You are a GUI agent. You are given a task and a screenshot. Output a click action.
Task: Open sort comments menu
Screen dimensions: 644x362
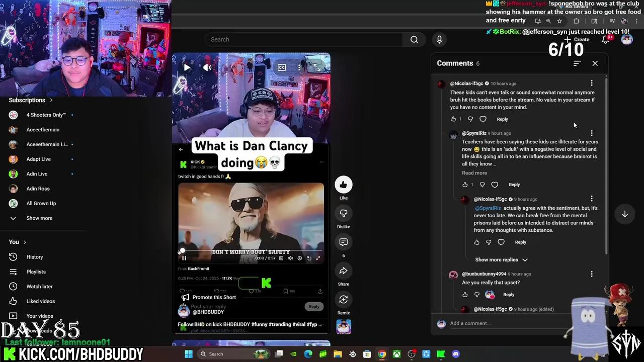(x=577, y=63)
